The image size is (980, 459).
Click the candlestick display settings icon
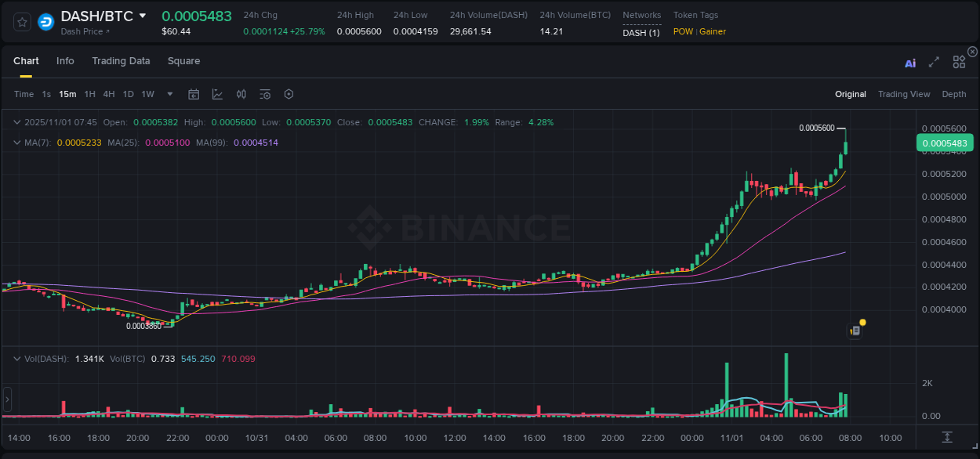coord(241,94)
